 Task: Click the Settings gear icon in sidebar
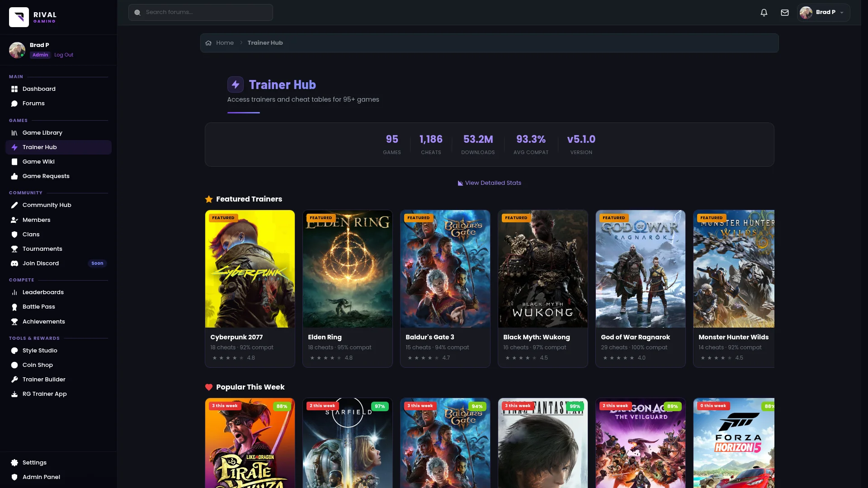coord(14,463)
